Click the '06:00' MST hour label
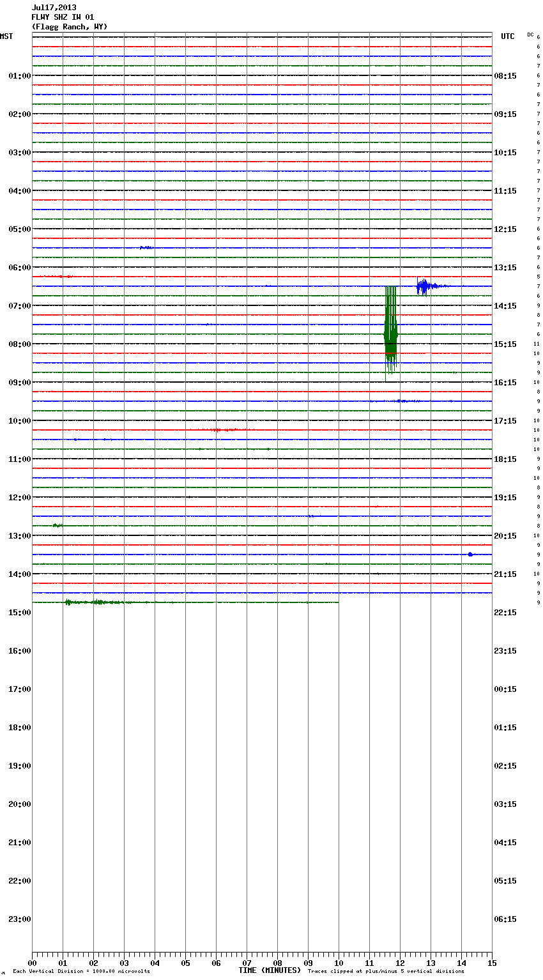 (x=20, y=268)
